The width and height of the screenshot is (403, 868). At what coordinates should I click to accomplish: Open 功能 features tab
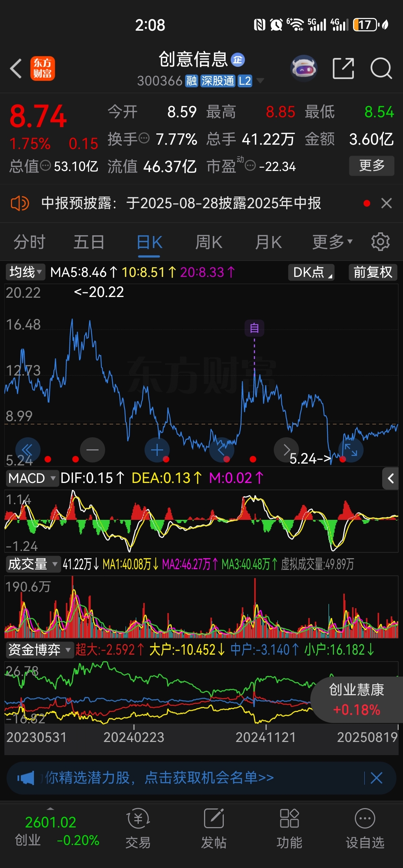(x=289, y=829)
